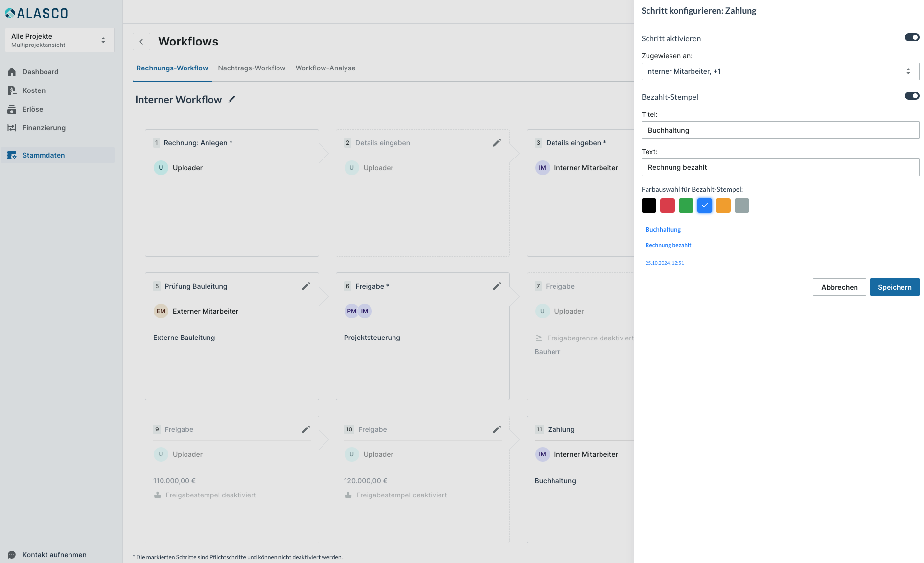924x563 pixels.
Task: Click the Kontakt aufnehmen chat icon
Action: coord(12,555)
